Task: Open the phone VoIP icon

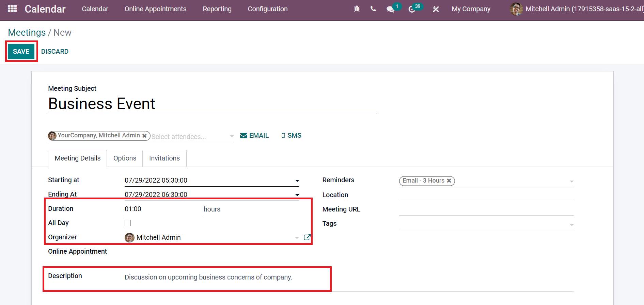Action: (x=373, y=9)
